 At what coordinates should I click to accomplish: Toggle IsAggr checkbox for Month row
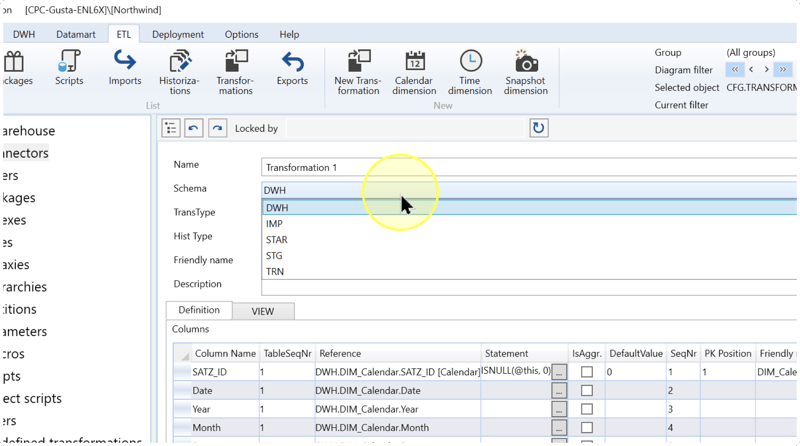[587, 428]
